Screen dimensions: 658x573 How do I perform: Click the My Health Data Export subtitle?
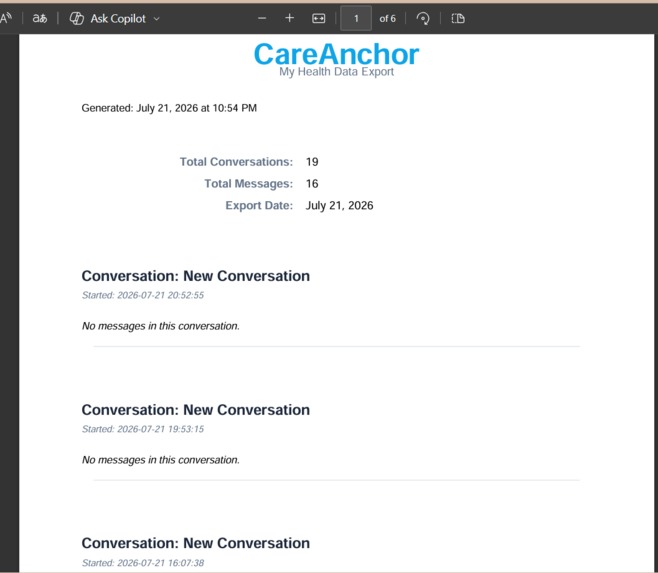coord(337,72)
